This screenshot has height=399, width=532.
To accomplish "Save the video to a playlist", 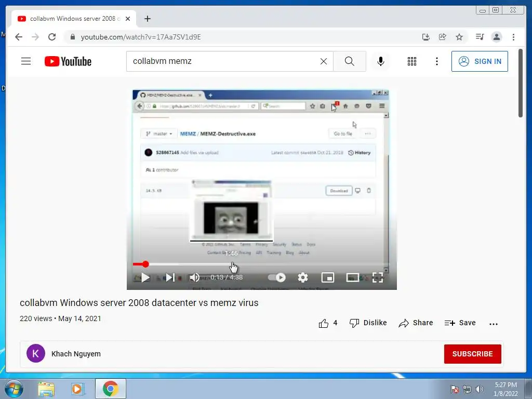I will pos(460,323).
